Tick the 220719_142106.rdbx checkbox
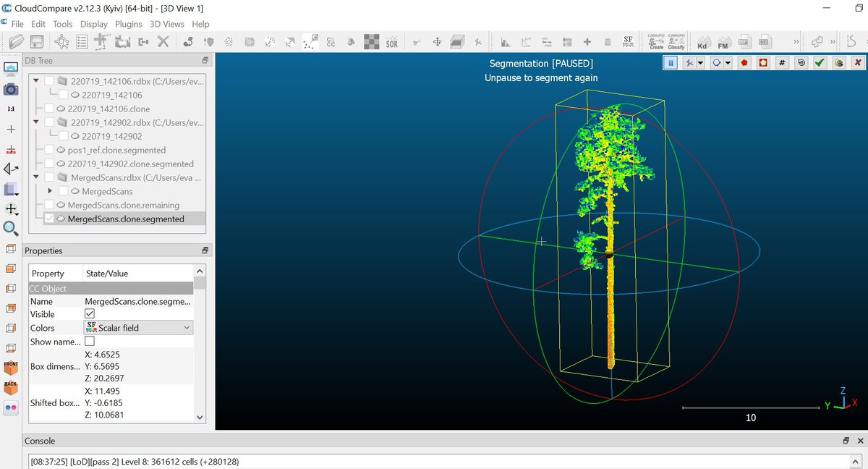This screenshot has width=868, height=469. tap(49, 80)
